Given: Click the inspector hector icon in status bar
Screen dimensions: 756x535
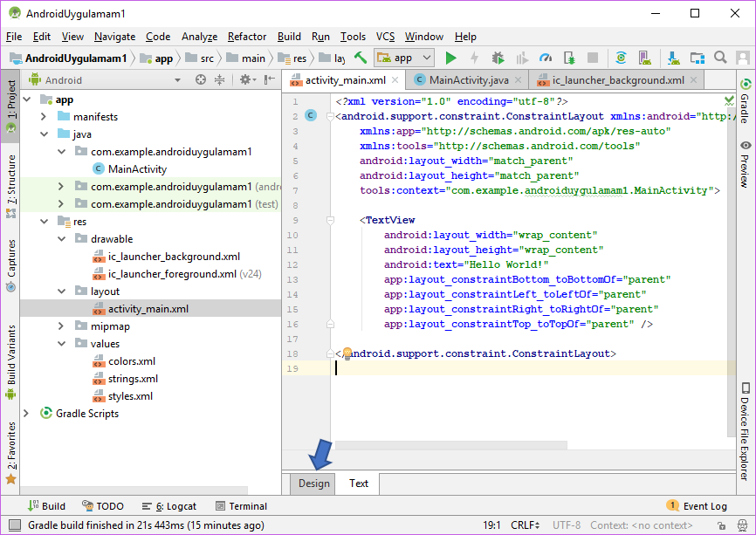Looking at the screenshot, I should click(743, 525).
